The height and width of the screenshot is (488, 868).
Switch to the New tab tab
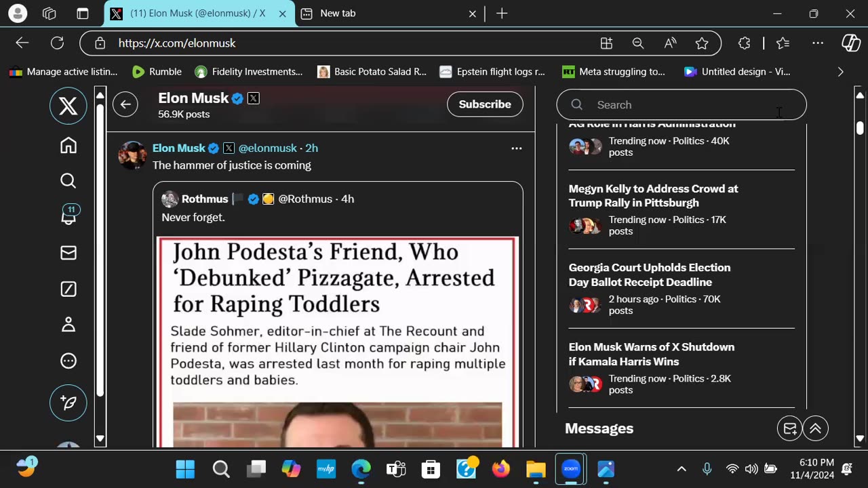point(387,14)
